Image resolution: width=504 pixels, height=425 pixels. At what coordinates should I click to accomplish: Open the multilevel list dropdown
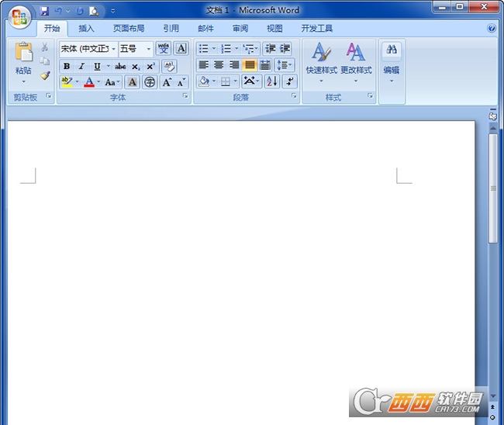250,49
